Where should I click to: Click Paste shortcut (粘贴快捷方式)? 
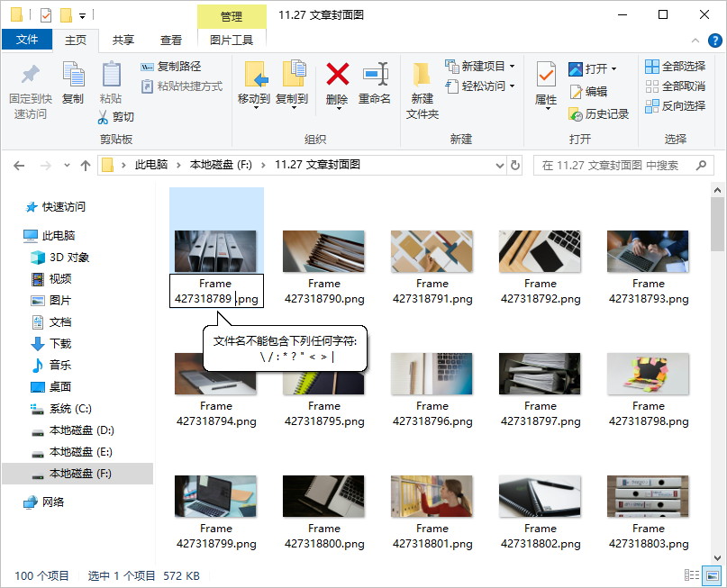pos(182,86)
